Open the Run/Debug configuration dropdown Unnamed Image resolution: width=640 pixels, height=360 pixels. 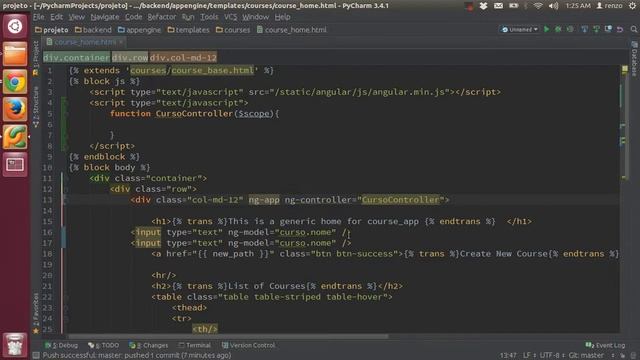pyautogui.click(x=519, y=29)
